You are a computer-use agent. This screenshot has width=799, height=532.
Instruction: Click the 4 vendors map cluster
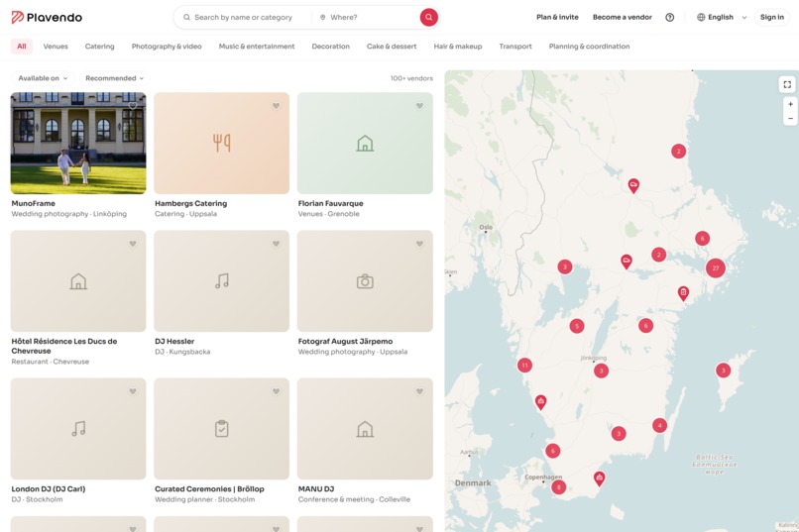pyautogui.click(x=659, y=425)
